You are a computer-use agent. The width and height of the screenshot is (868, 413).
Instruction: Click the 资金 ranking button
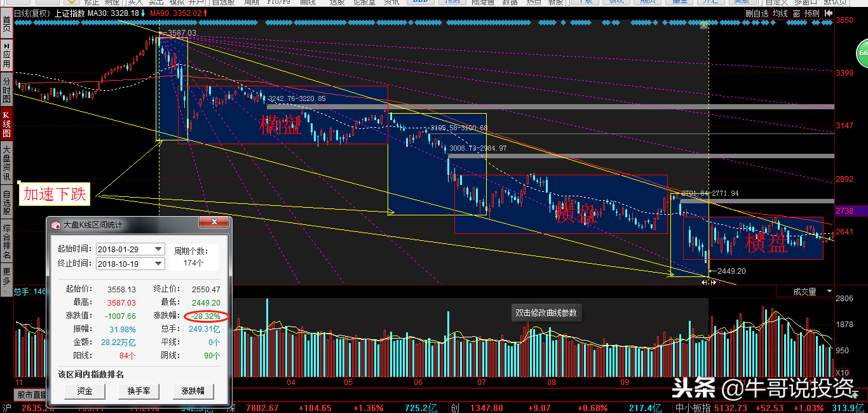point(85,391)
